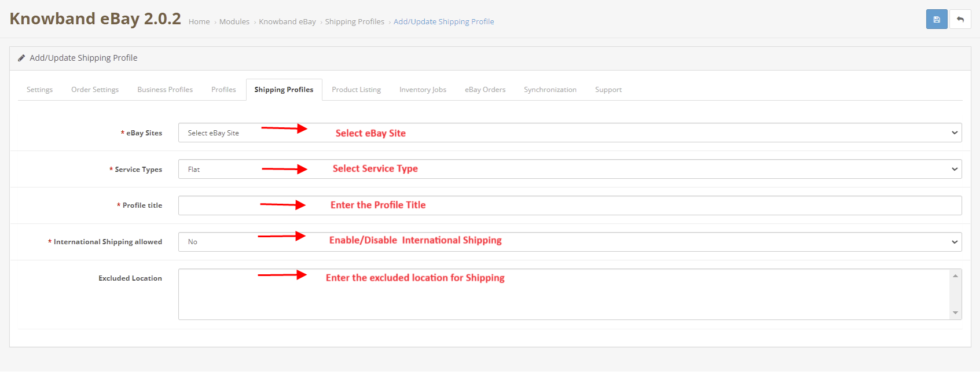Click inside the Excluded Location textarea
The image size is (980, 375).
564,294
